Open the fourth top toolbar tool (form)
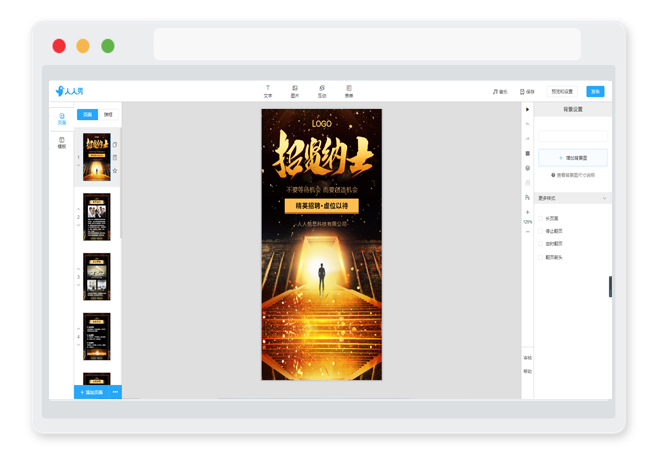The image size is (660, 460). point(349,91)
